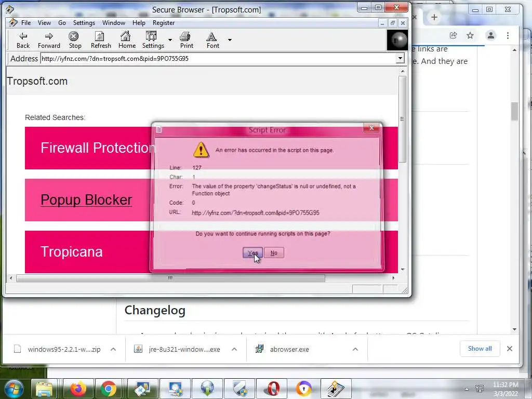Screen dimensions: 532x399
Task: Open the Popup Blocker link
Action: click(86, 200)
